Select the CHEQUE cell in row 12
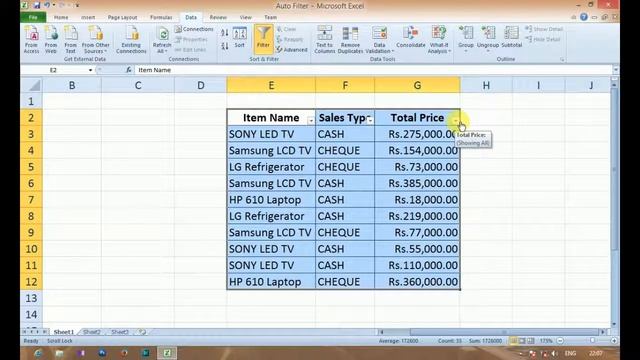 345,282
